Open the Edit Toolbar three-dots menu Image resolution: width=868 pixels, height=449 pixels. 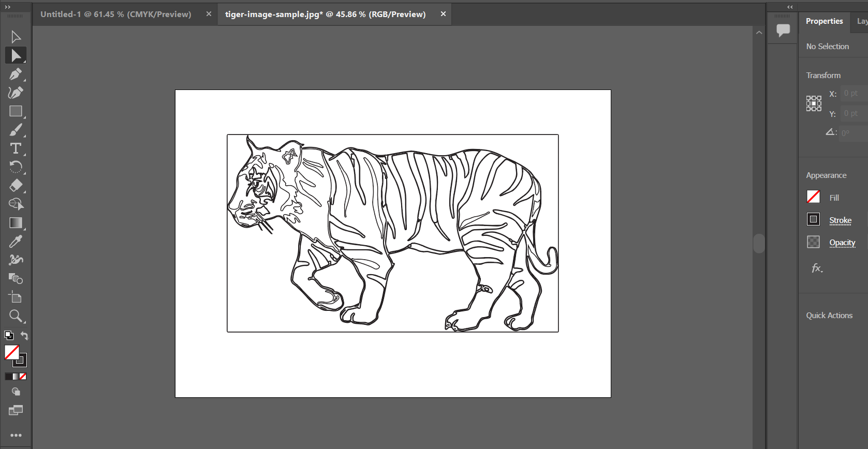pyautogui.click(x=16, y=435)
